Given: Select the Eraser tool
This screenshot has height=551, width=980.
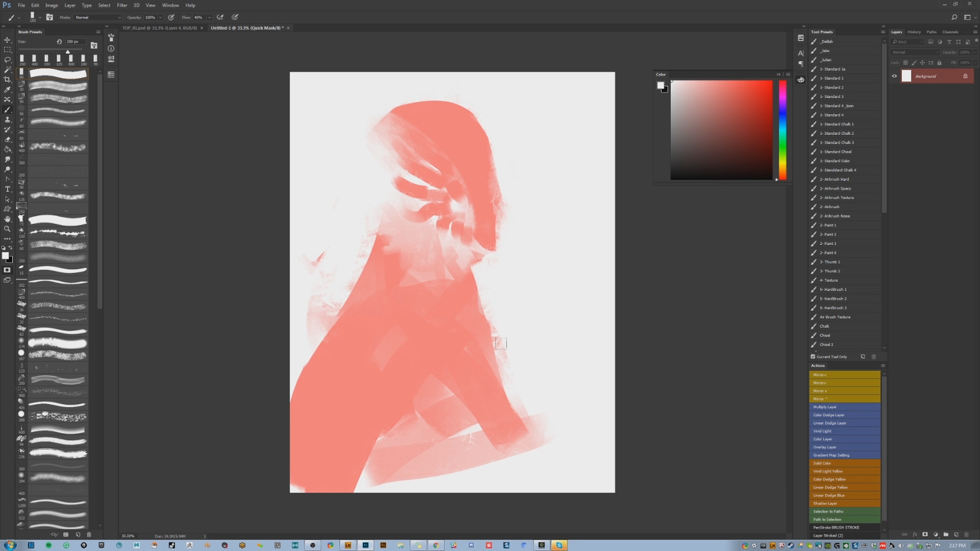Looking at the screenshot, I should 8,139.
